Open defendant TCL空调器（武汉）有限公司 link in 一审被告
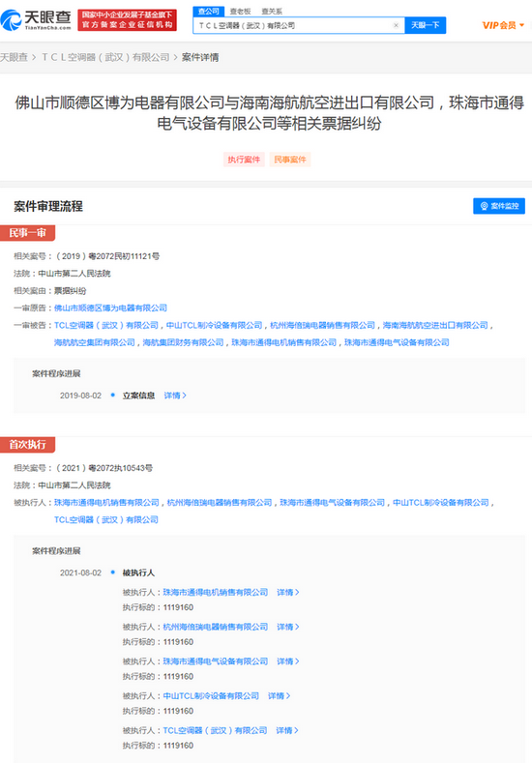532x763 pixels. [106, 325]
